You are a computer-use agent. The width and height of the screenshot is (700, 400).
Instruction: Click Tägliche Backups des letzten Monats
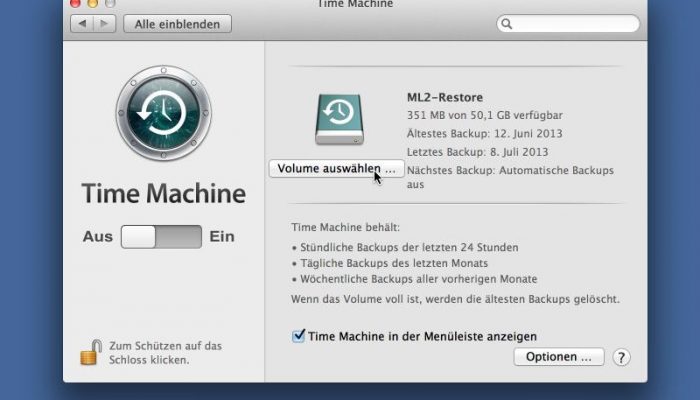tap(394, 263)
